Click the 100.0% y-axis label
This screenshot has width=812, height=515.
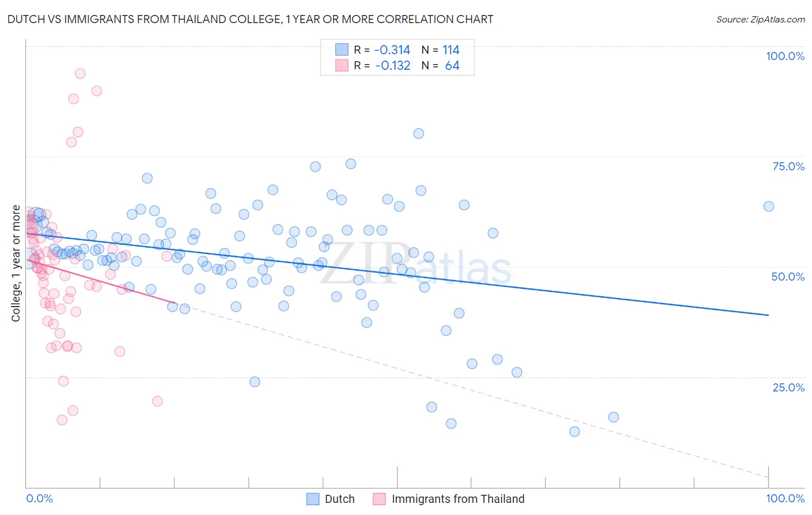(x=785, y=56)
